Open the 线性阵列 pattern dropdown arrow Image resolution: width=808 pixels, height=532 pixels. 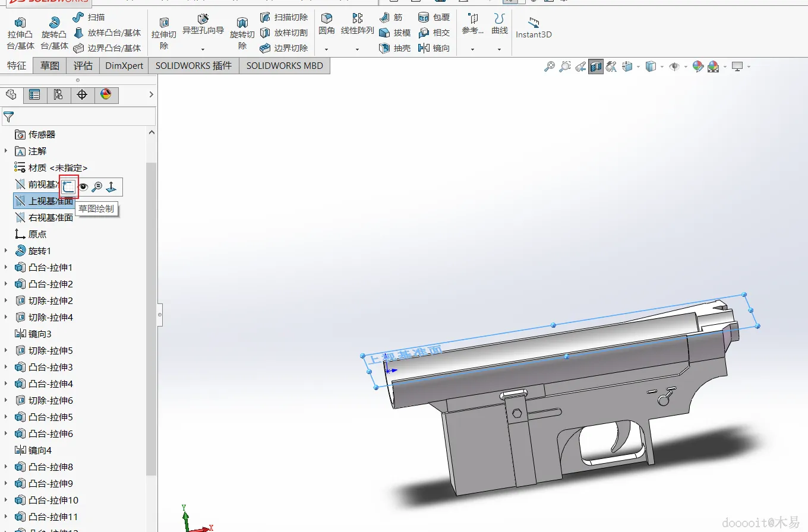pyautogui.click(x=357, y=49)
